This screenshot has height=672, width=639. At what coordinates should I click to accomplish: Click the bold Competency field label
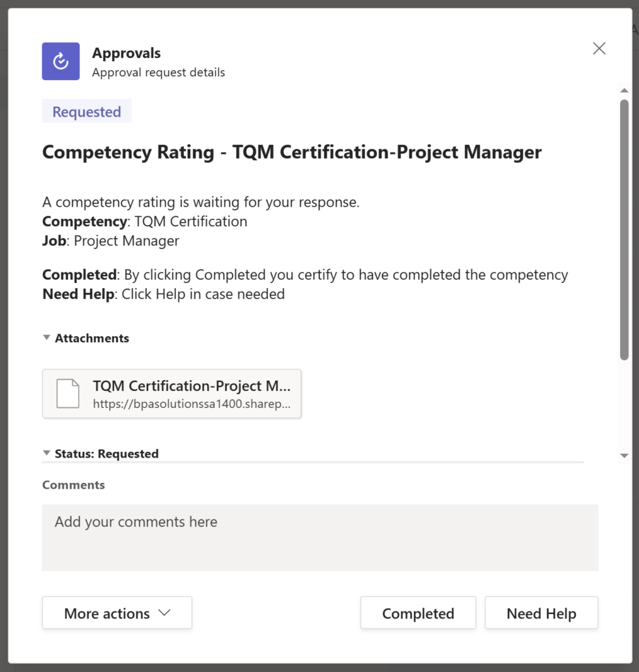coord(84,222)
